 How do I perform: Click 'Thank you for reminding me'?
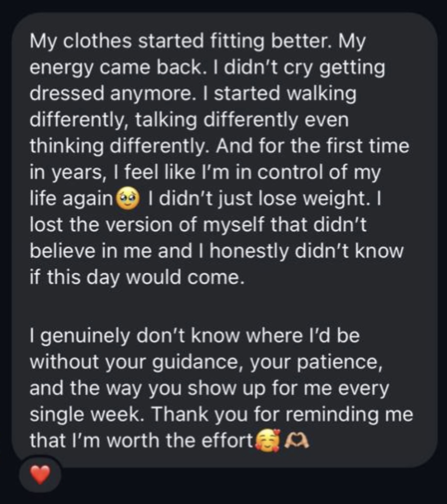(282, 414)
